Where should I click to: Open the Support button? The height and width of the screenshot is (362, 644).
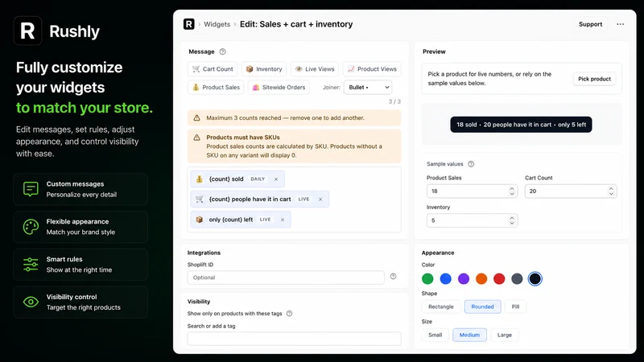[590, 24]
